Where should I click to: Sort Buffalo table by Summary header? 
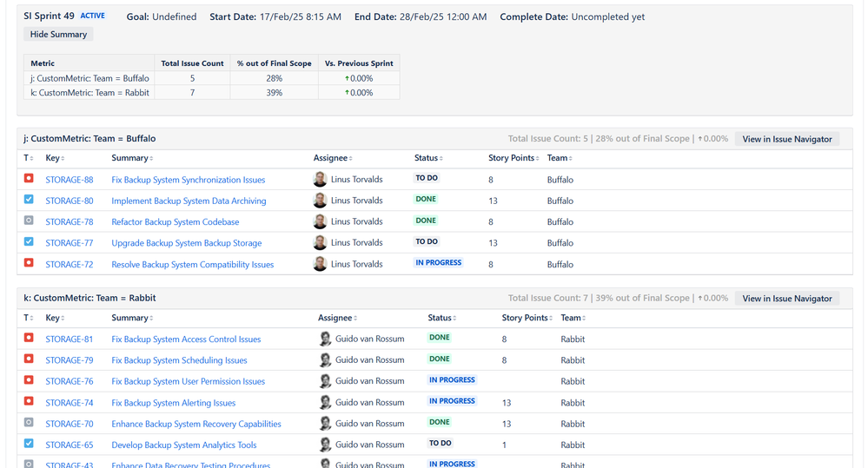[x=131, y=158]
